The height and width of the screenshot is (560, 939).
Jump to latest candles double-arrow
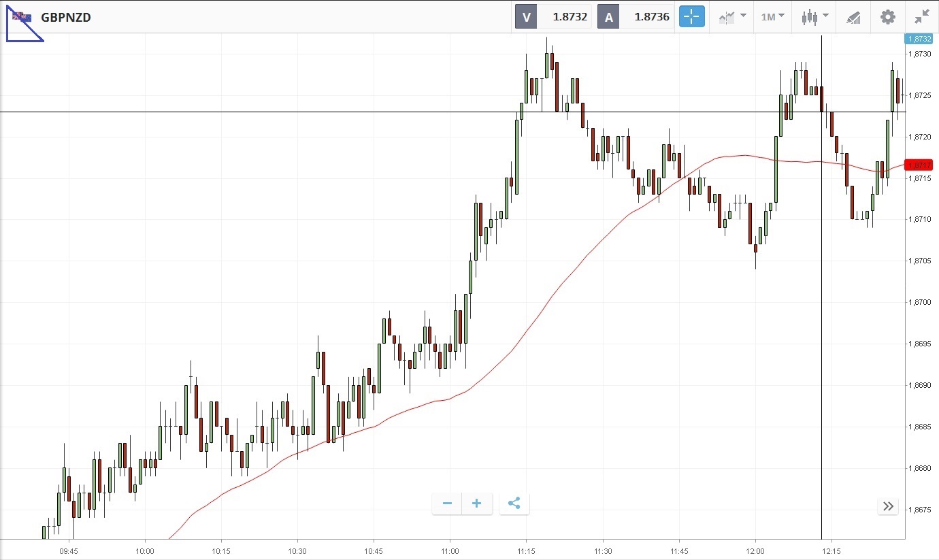[x=888, y=506]
